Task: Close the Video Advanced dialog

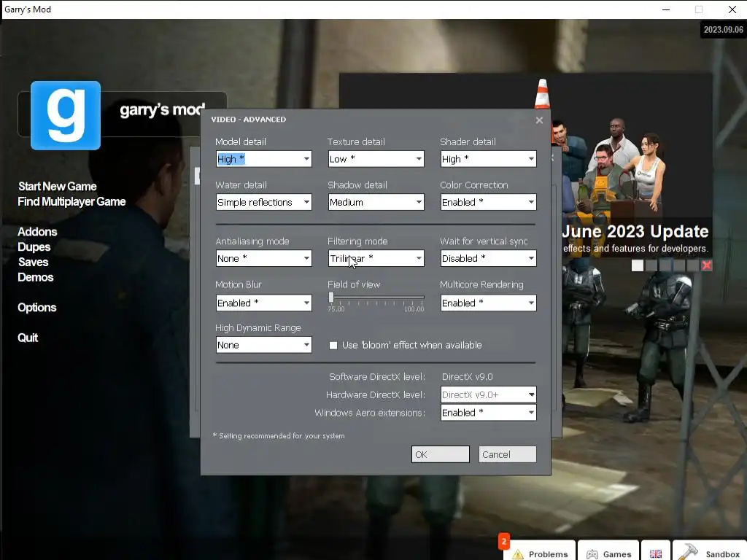Action: point(539,120)
